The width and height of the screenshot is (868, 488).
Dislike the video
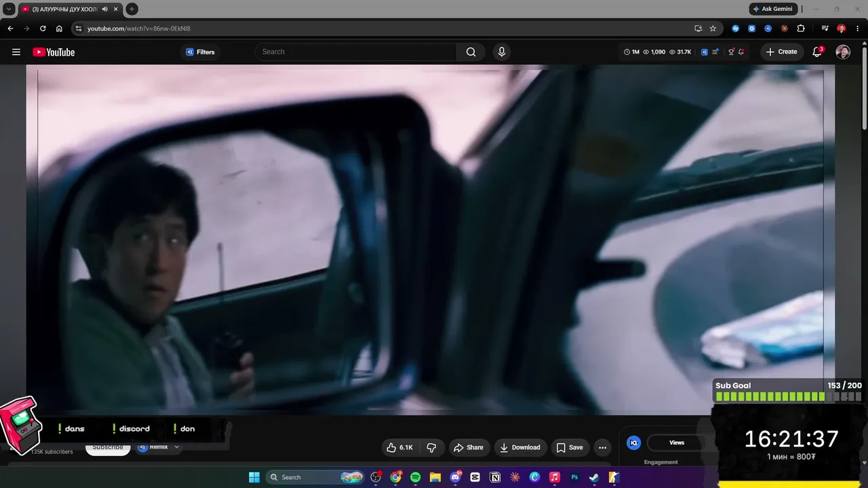(x=431, y=447)
